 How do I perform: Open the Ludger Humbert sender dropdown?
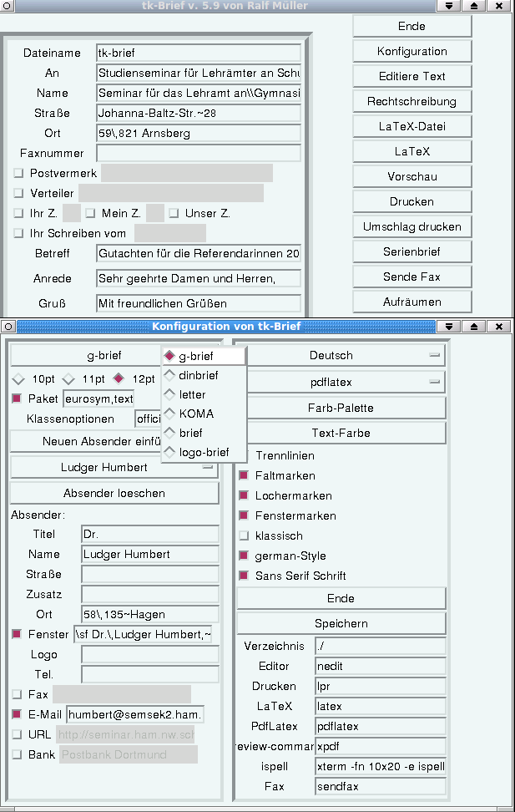click(114, 468)
